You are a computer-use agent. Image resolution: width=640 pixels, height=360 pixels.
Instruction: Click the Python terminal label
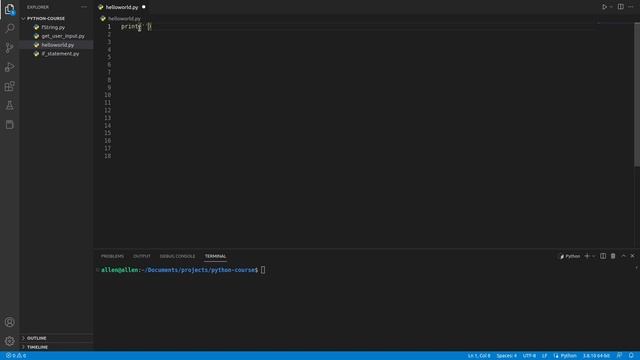[x=570, y=256]
